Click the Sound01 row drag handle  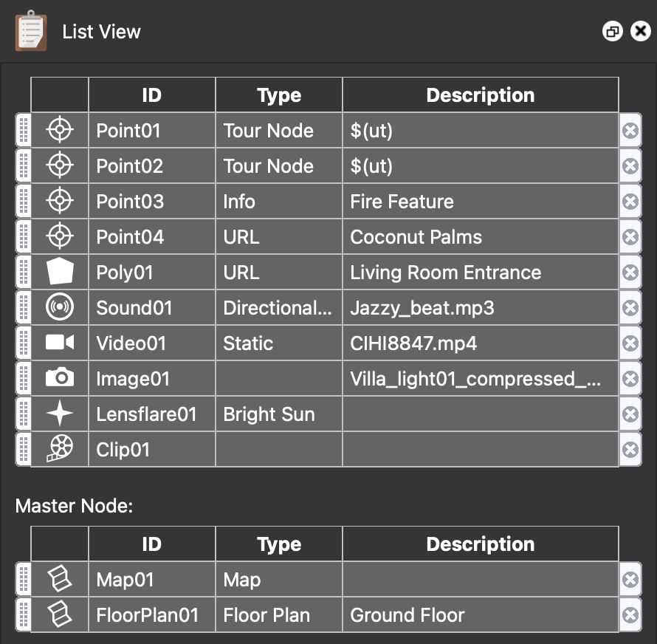point(24,307)
